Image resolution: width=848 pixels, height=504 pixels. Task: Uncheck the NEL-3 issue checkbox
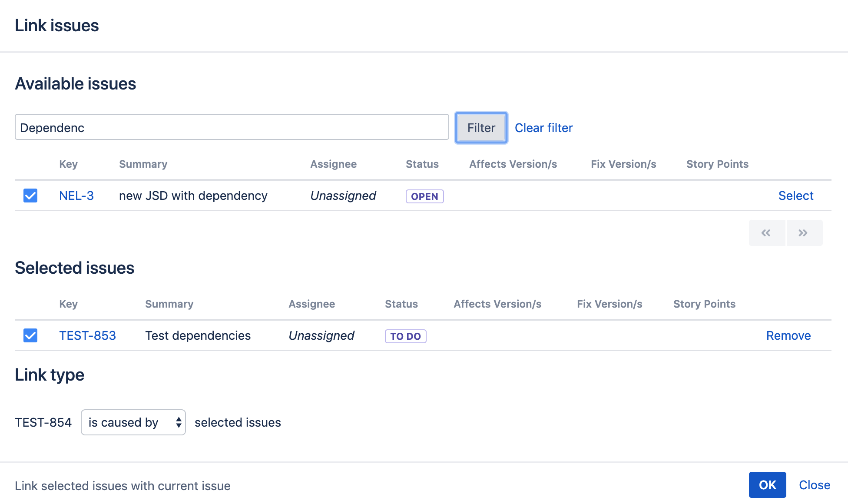tap(30, 196)
